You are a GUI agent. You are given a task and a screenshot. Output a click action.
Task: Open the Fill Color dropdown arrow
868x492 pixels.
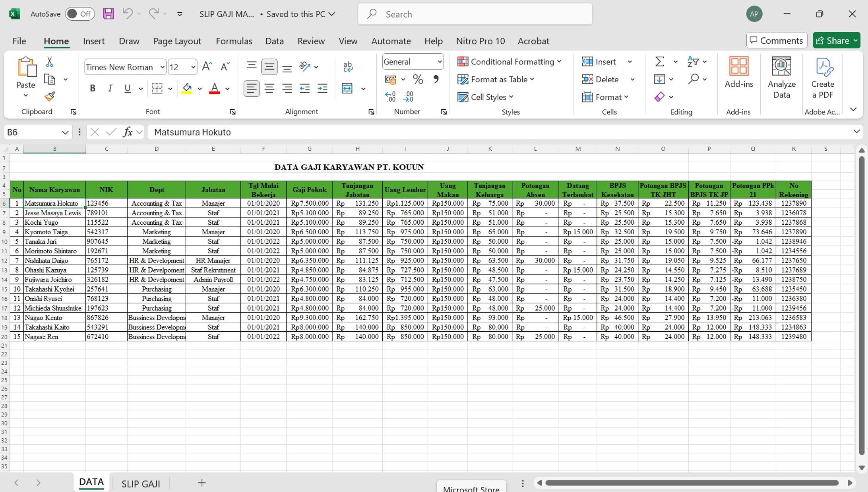pyautogui.click(x=200, y=88)
